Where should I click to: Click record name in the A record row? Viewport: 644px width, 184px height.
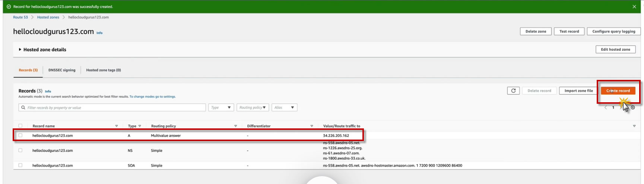tap(53, 135)
